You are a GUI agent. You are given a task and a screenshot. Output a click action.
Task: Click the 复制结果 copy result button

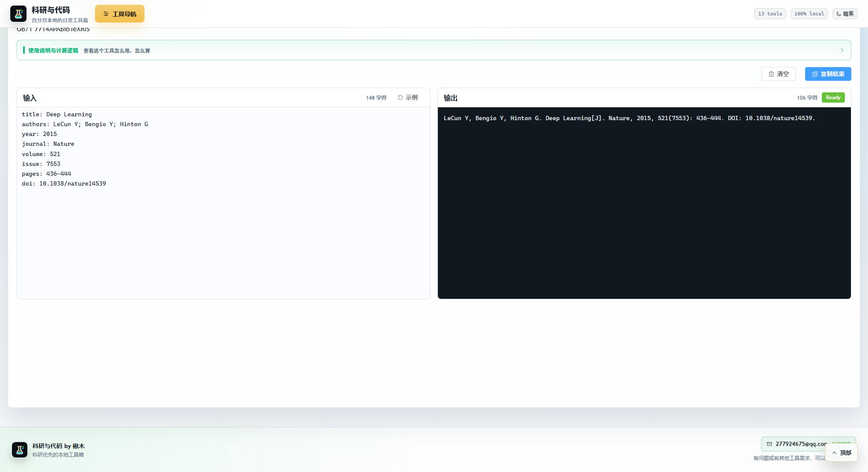[x=828, y=74]
